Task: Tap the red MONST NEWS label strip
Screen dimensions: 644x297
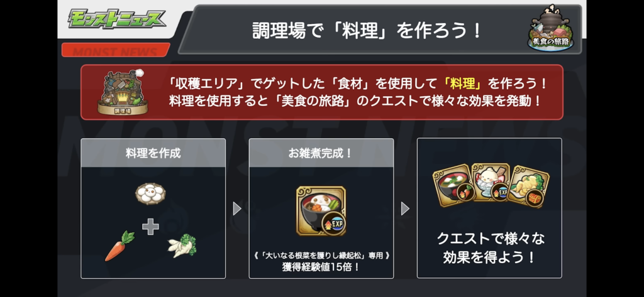Action: 116,50
